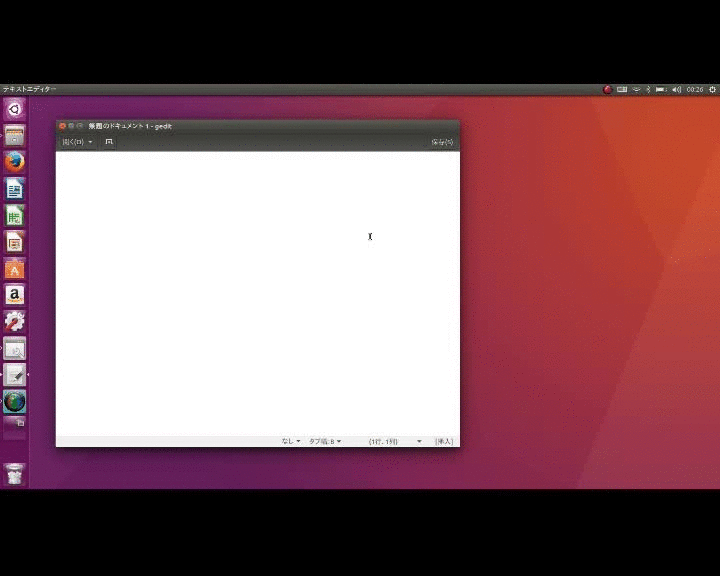720x576 pixels.
Task: Expand the recent files arrow next to 開く
Action: point(90,142)
